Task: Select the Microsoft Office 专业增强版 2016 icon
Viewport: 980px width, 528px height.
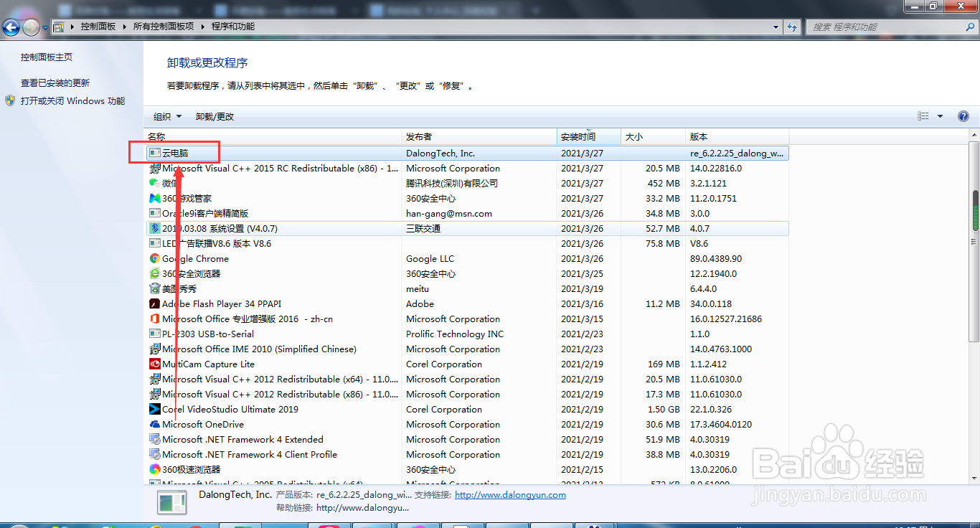Action: pyautogui.click(x=154, y=319)
